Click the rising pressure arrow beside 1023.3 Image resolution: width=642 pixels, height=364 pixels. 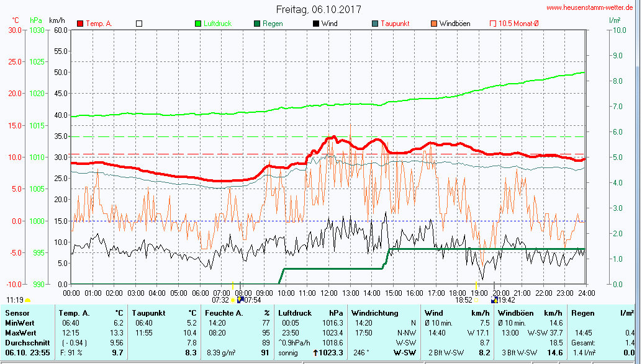coord(315,352)
